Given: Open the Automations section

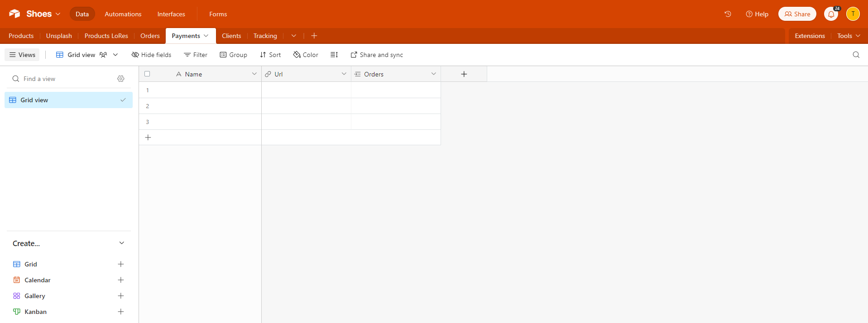Looking at the screenshot, I should (123, 14).
